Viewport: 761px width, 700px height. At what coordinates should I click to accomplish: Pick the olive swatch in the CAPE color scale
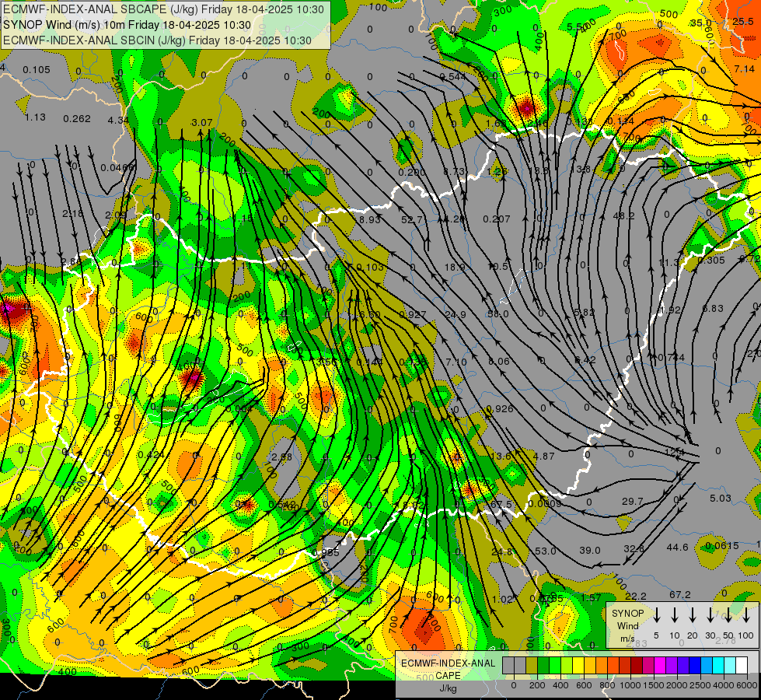coord(532,666)
